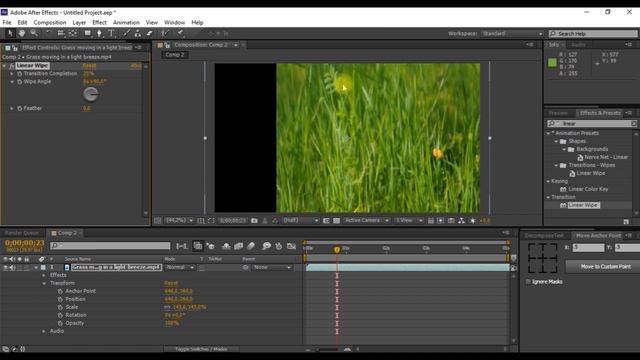Enable motion blur timeline icon
Viewport: 640px width, 360px height.
point(251,246)
